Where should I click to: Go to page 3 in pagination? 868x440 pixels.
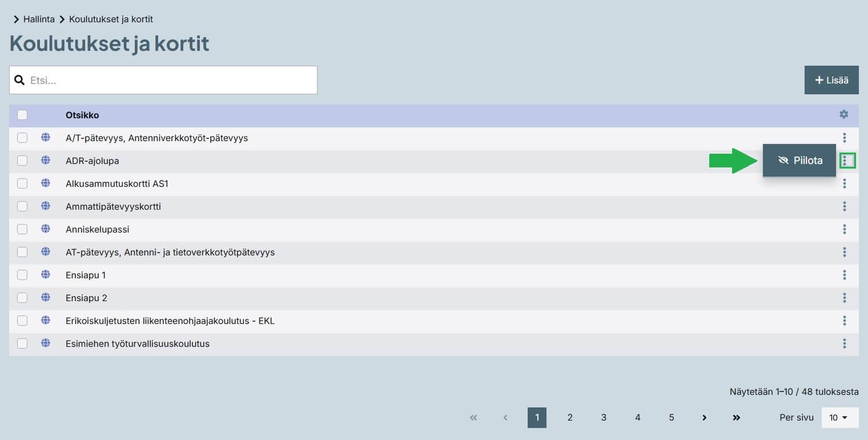click(x=604, y=418)
